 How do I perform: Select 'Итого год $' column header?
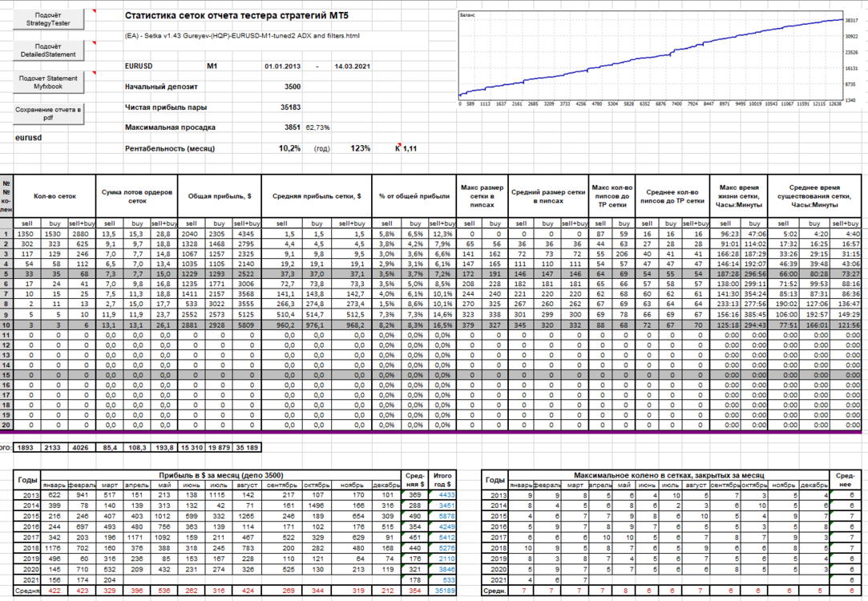pos(442,480)
